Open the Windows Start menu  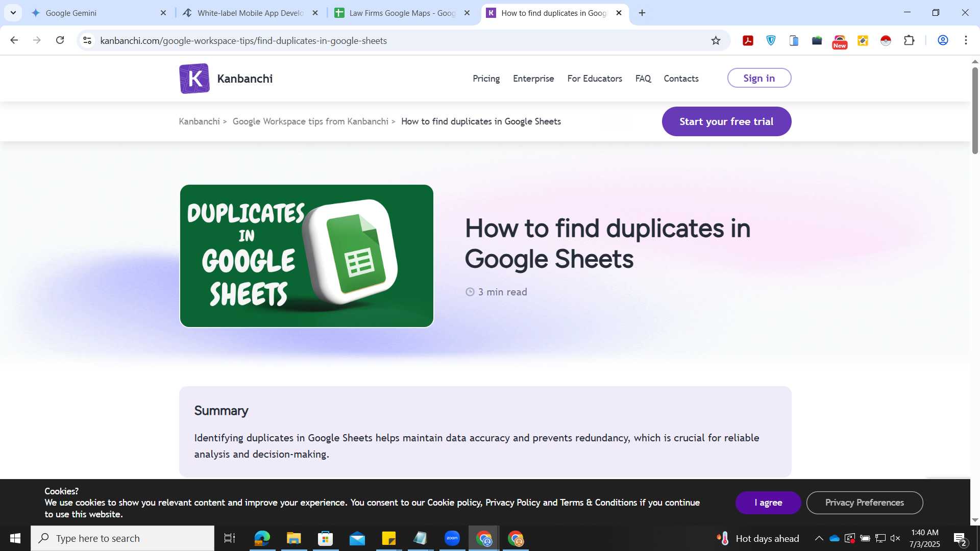(15, 538)
